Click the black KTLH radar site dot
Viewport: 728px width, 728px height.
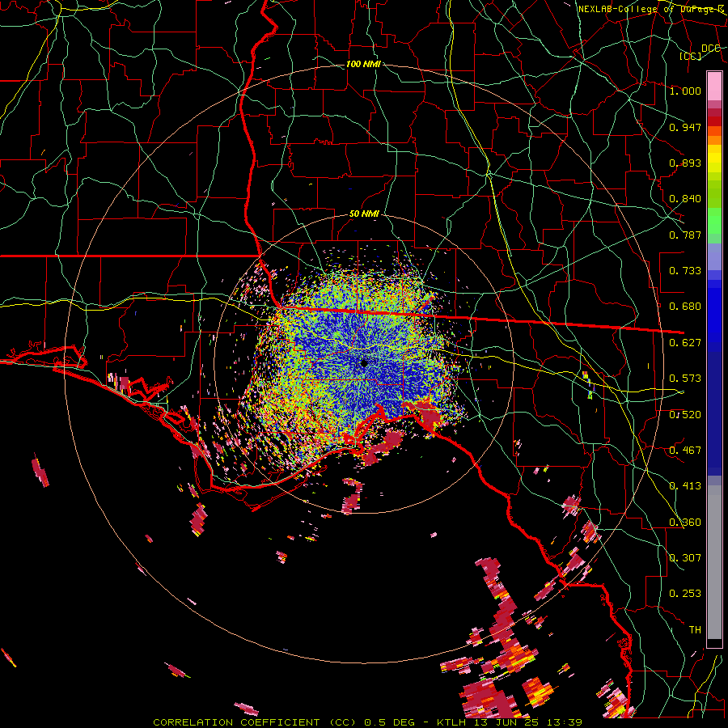[364, 363]
